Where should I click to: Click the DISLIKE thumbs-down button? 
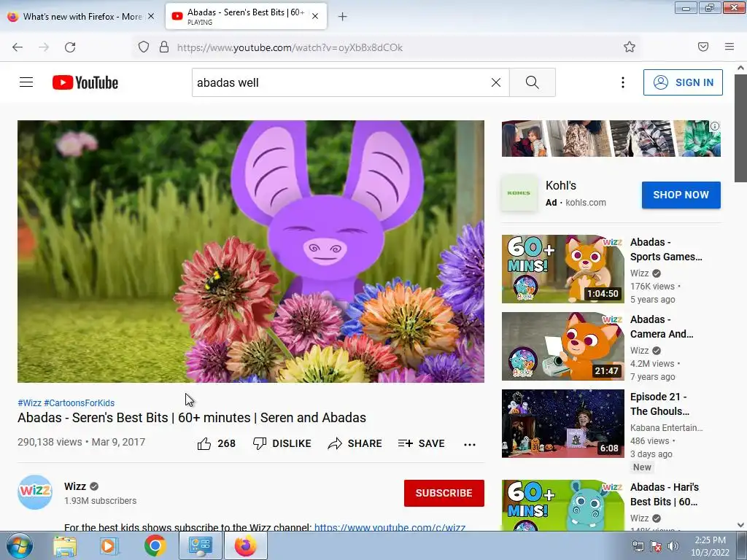click(x=282, y=443)
